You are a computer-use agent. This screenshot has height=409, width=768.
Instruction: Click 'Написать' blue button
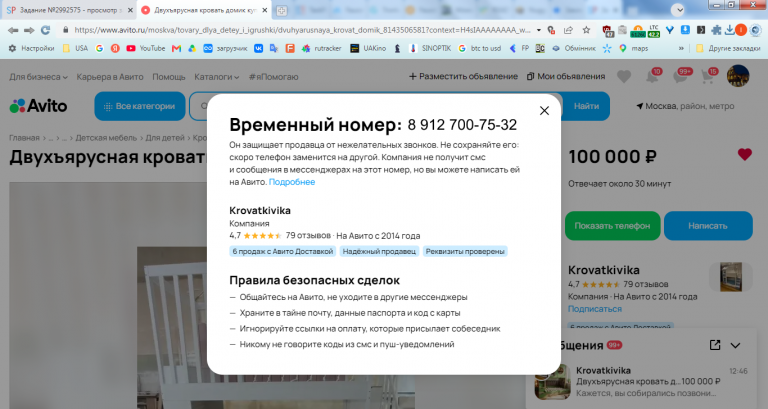tap(708, 226)
